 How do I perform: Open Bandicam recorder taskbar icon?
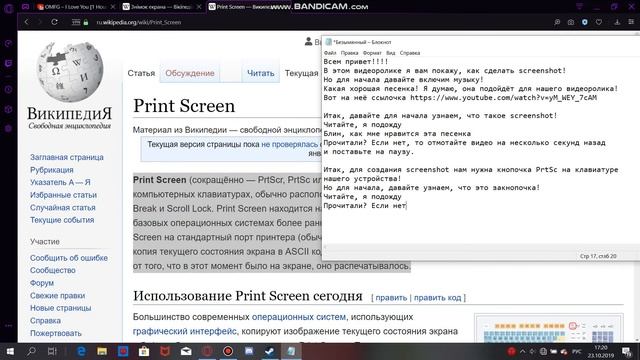click(x=228, y=351)
